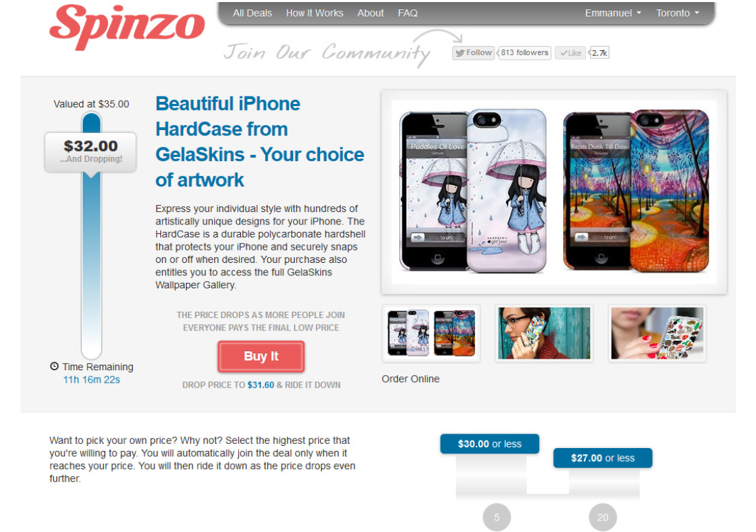This screenshot has height=532, width=756.
Task: Go to How It Works page
Action: pyautogui.click(x=315, y=13)
